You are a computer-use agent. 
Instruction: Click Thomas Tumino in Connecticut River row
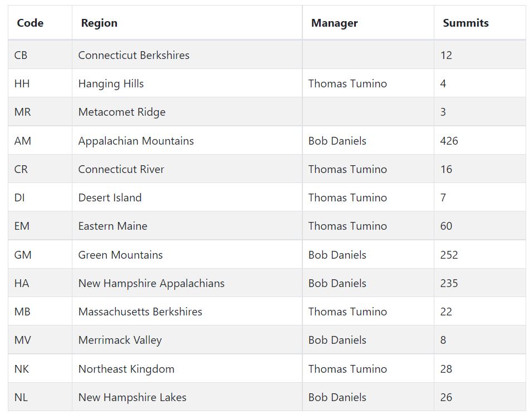point(347,169)
